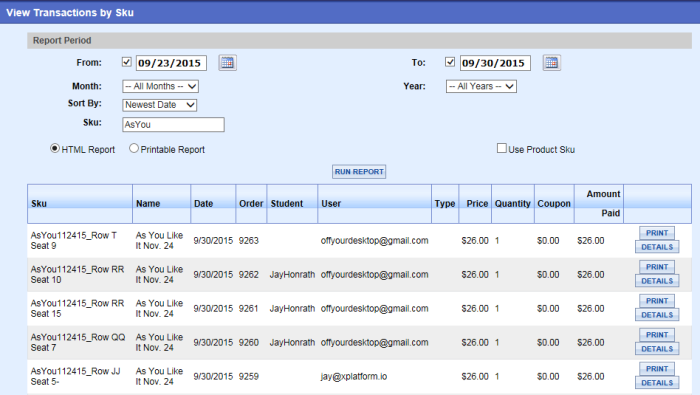Click the Date column header
700x395 pixels.
pos(213,204)
